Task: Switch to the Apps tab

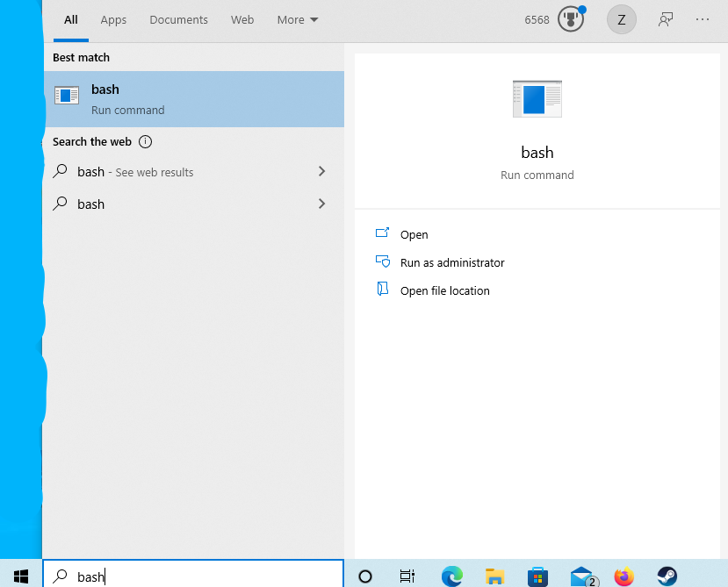Action: click(x=113, y=19)
